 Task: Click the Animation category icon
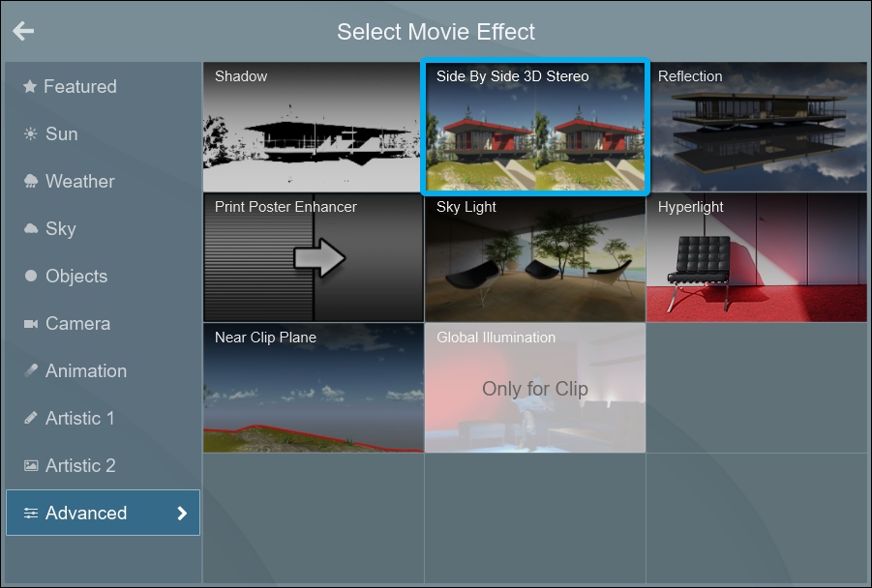click(x=31, y=371)
